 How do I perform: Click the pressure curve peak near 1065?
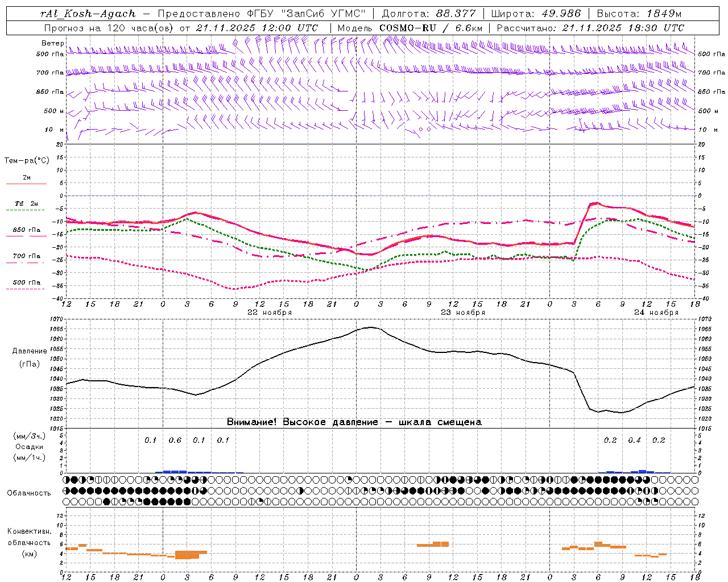(x=371, y=327)
